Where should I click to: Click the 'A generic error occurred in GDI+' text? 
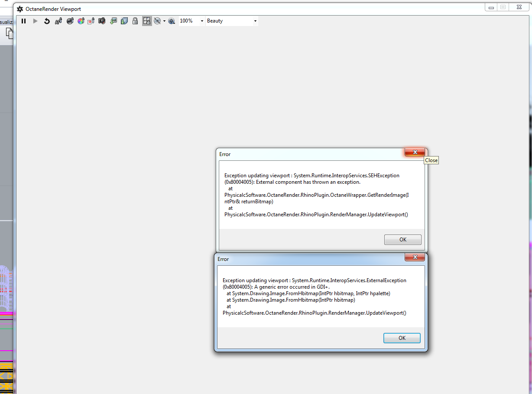(x=292, y=287)
